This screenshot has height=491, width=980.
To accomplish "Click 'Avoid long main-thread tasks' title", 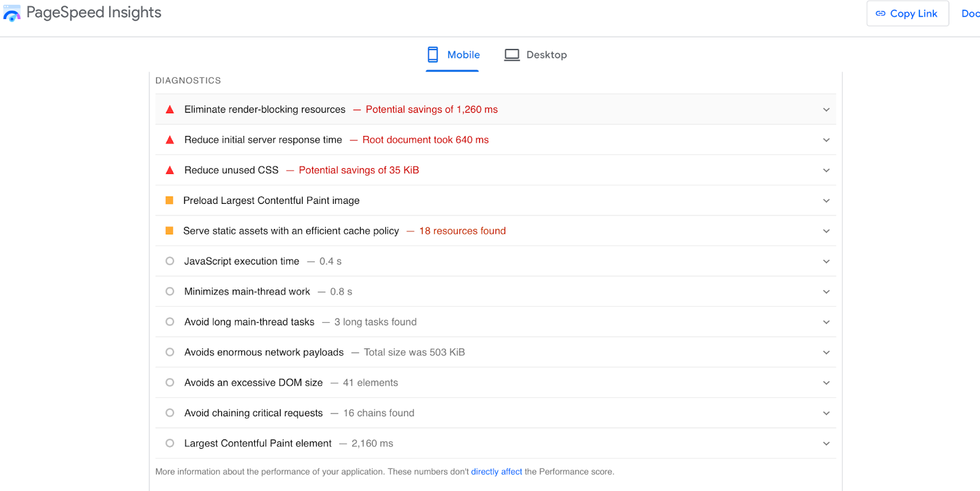I will pyautogui.click(x=249, y=322).
